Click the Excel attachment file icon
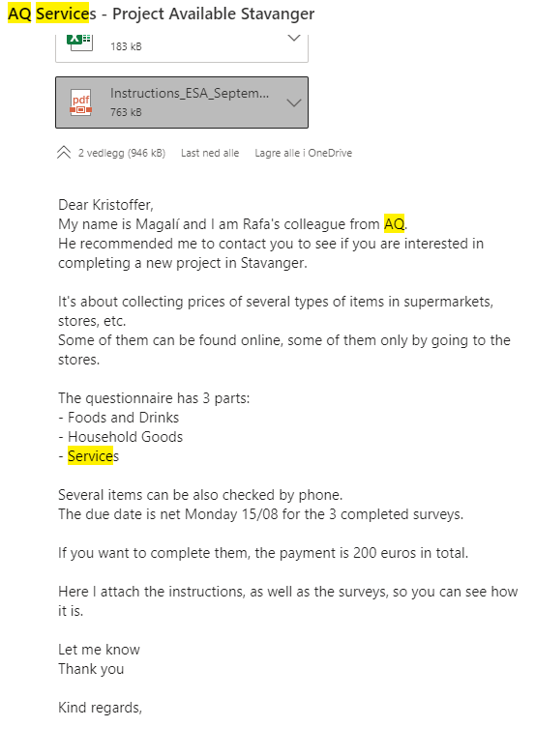 pyautogui.click(x=80, y=41)
